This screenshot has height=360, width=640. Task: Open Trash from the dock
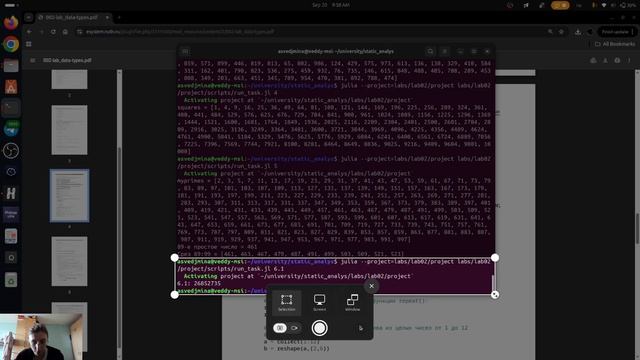11,280
